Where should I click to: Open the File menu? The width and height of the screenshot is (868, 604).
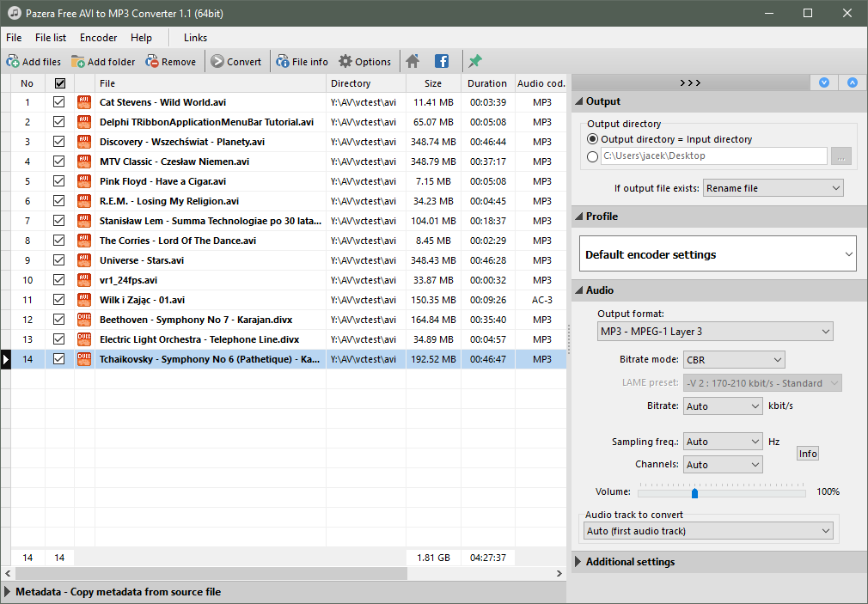(14, 38)
